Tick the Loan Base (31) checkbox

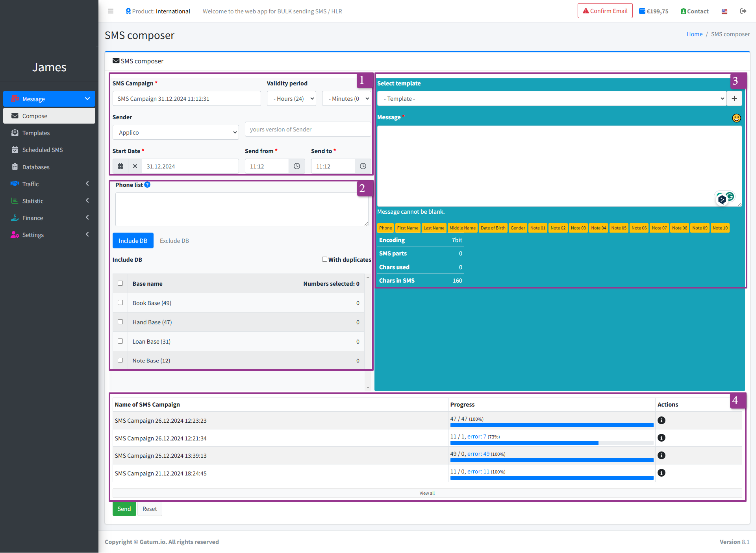(120, 341)
